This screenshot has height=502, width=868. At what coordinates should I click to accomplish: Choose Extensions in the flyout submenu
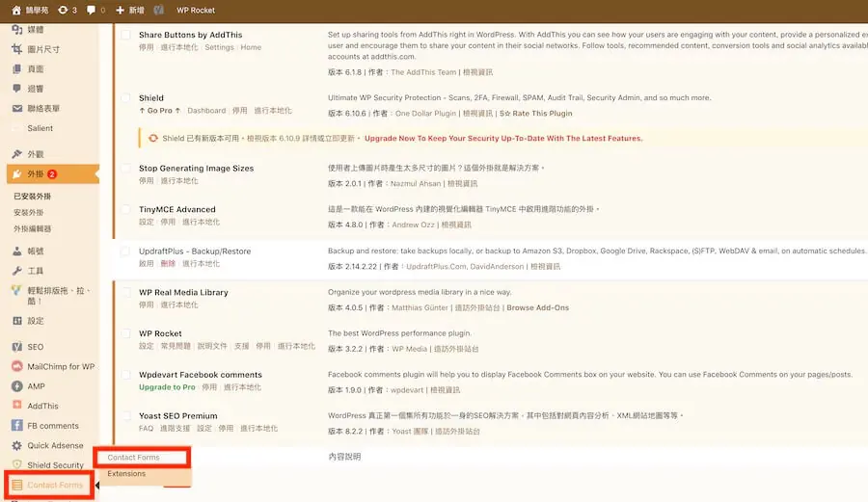coord(126,474)
